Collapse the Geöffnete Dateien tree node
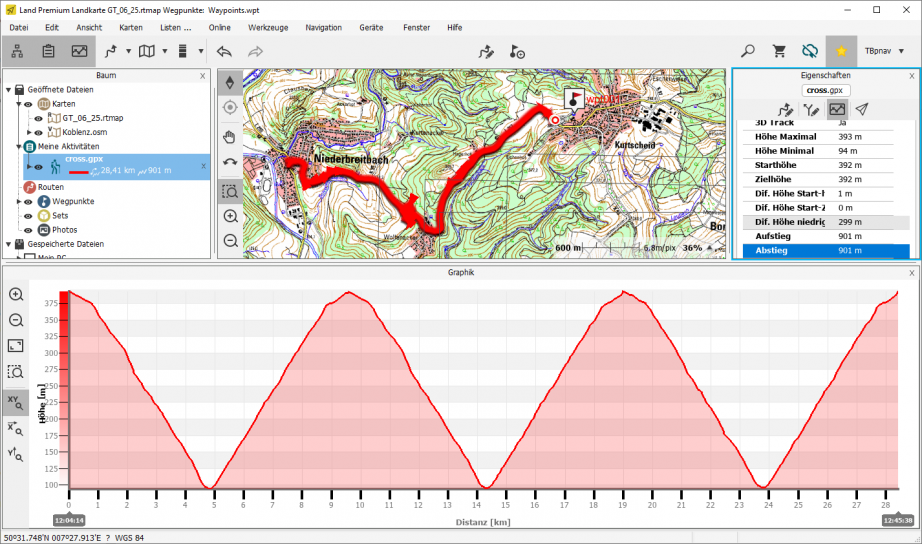 point(8,90)
